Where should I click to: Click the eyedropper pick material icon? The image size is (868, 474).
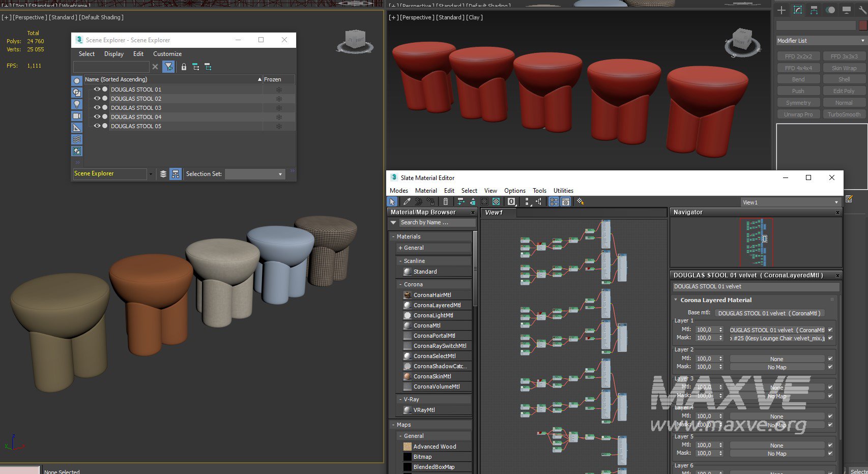(x=407, y=202)
